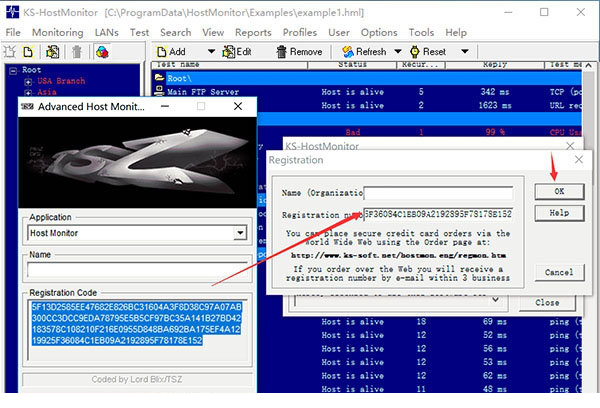Open the Refresh dropdown arrow

398,51
